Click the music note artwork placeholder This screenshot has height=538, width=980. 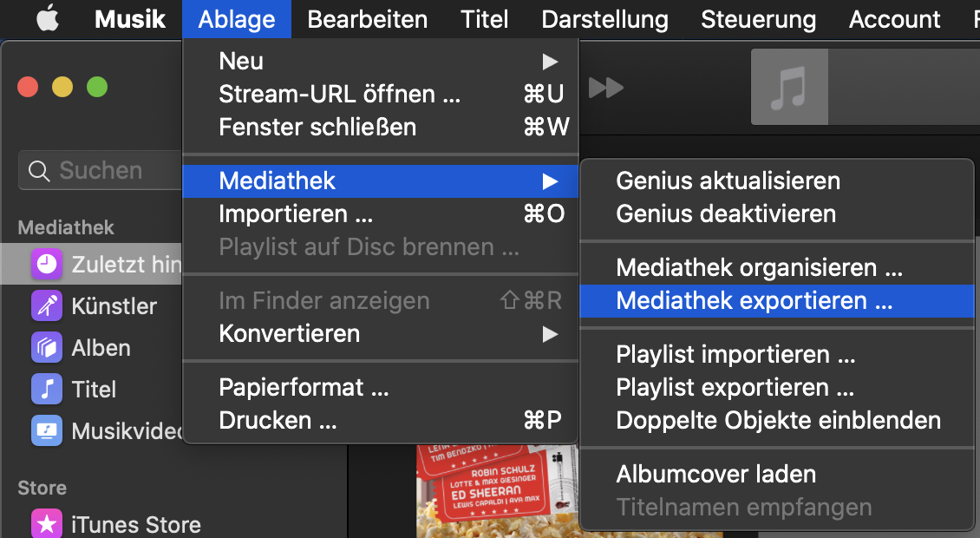789,87
